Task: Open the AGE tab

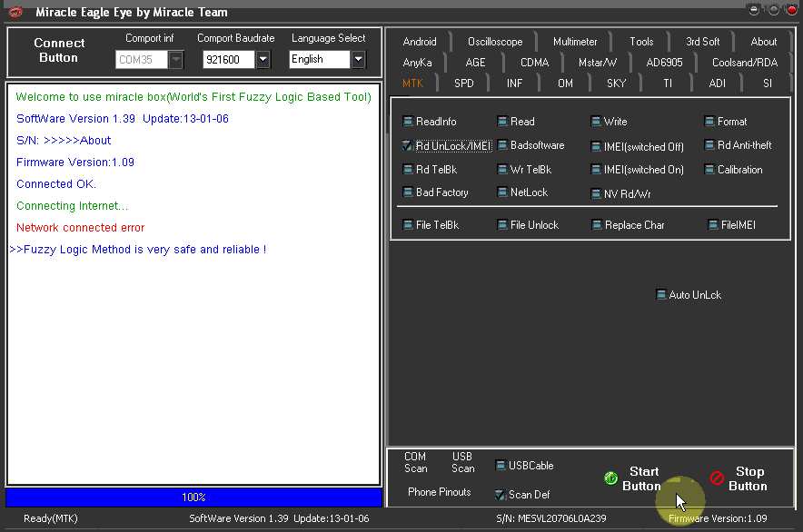Action: click(475, 63)
